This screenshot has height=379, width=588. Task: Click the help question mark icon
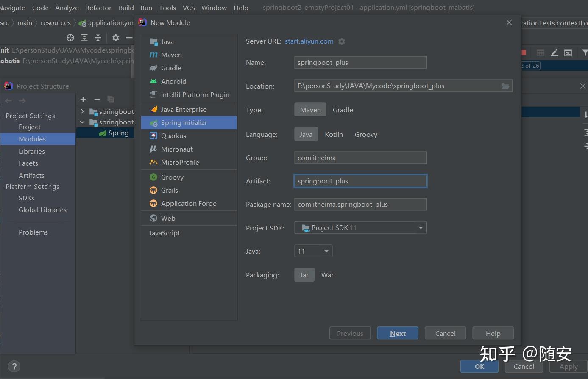click(14, 366)
